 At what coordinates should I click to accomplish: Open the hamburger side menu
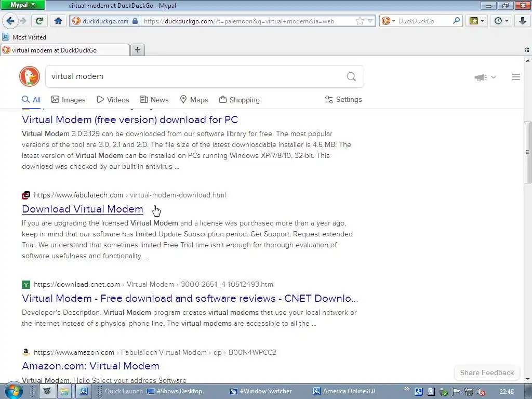point(516,77)
